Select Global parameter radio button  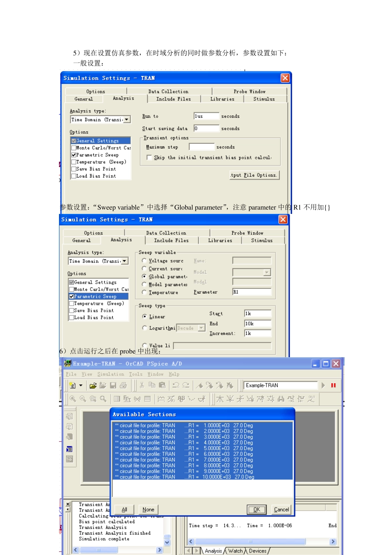tap(144, 276)
